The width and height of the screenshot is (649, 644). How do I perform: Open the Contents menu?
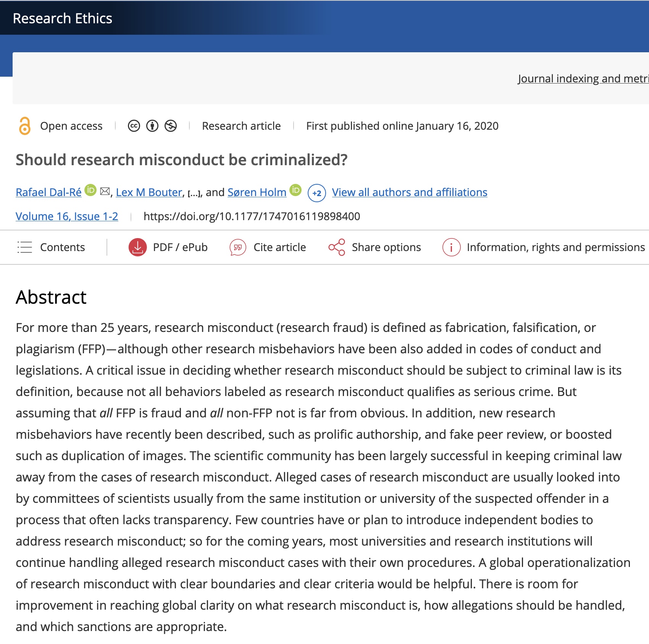tap(51, 247)
